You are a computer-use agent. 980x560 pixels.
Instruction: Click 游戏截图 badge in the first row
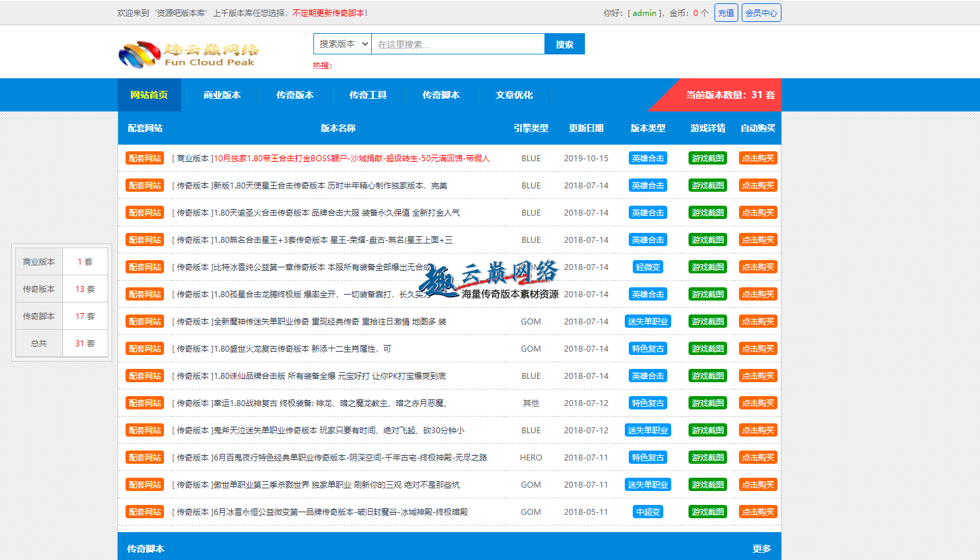[x=707, y=158]
